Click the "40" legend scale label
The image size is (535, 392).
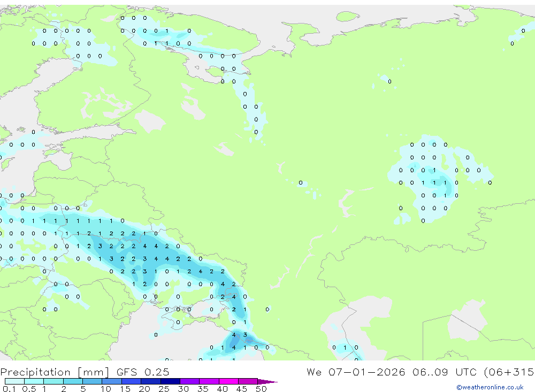tap(222, 389)
